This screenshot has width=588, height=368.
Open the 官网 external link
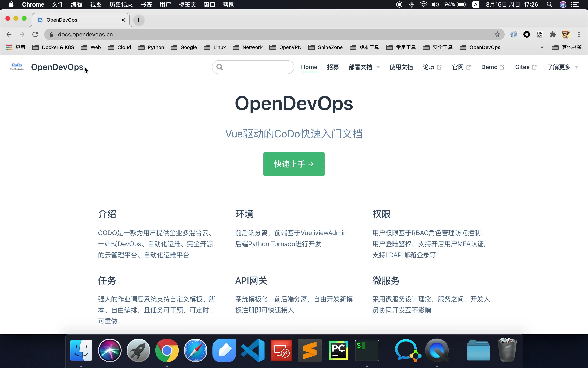coord(461,67)
